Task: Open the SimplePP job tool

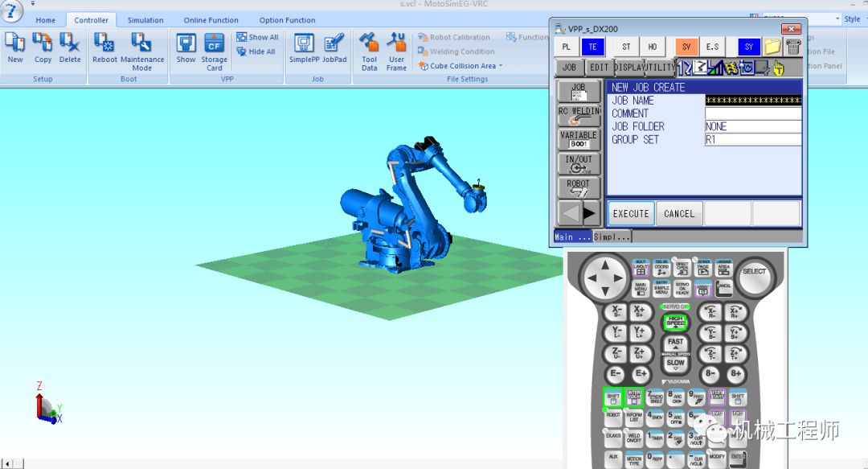Action: tap(304, 47)
